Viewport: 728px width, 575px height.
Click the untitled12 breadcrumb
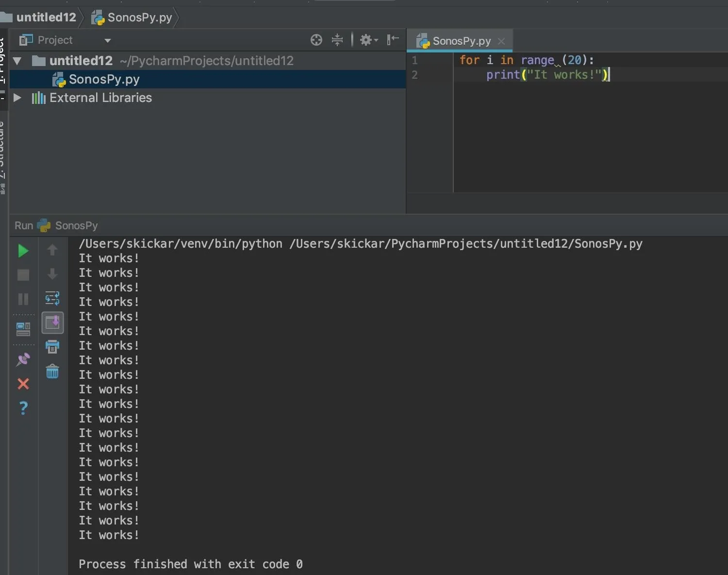(x=46, y=17)
